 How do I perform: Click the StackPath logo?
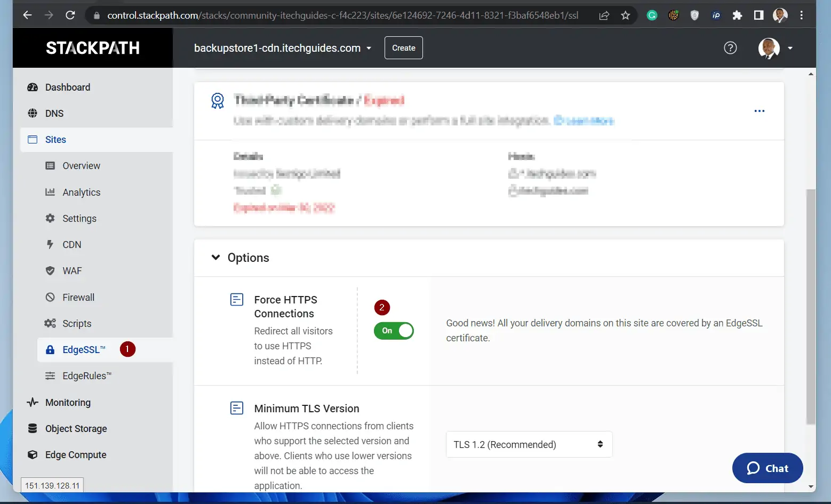click(x=93, y=48)
